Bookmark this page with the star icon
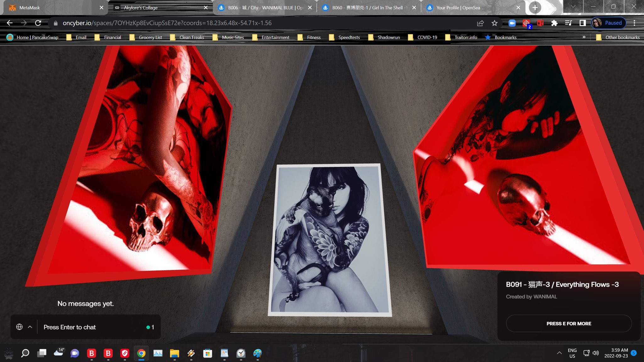Image resolution: width=644 pixels, height=362 pixels. (495, 23)
